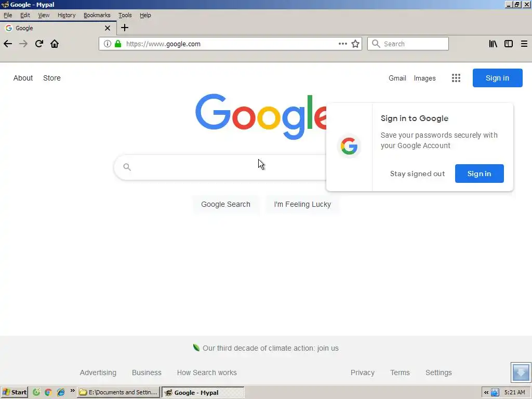Screen dimensions: 532x399
Task: Open the Tools menu
Action: click(125, 15)
